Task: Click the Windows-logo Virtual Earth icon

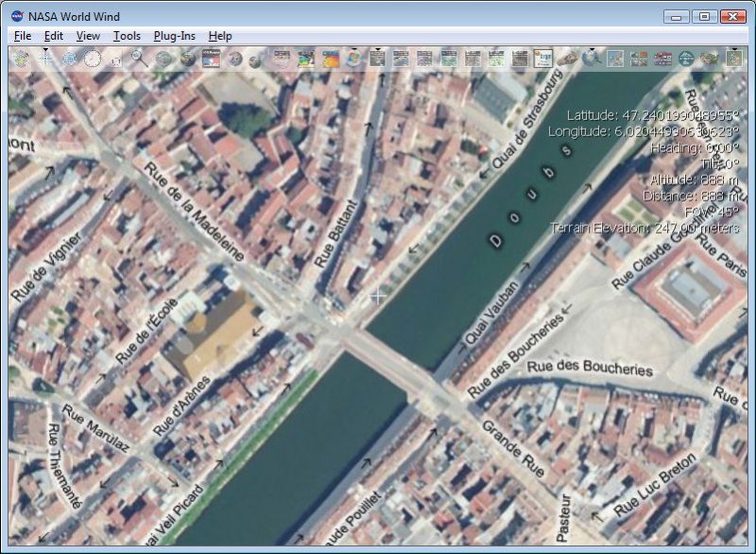Action: tap(353, 60)
